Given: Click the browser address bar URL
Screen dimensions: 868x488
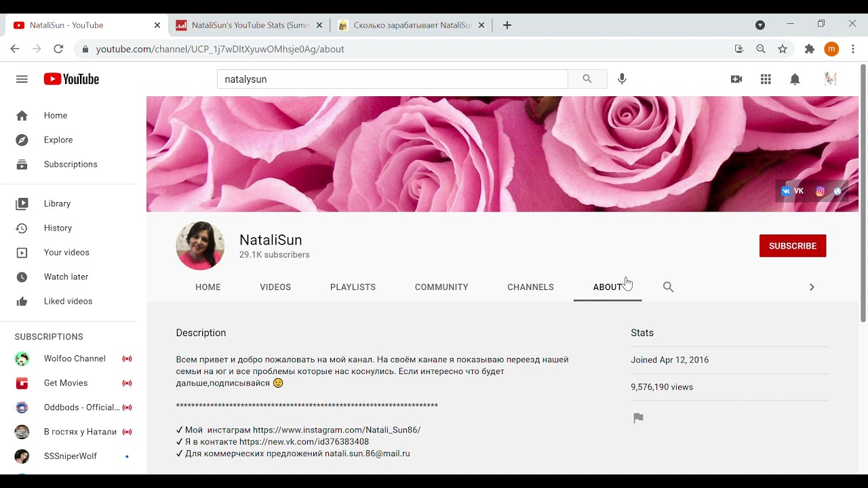Looking at the screenshot, I should [x=220, y=49].
